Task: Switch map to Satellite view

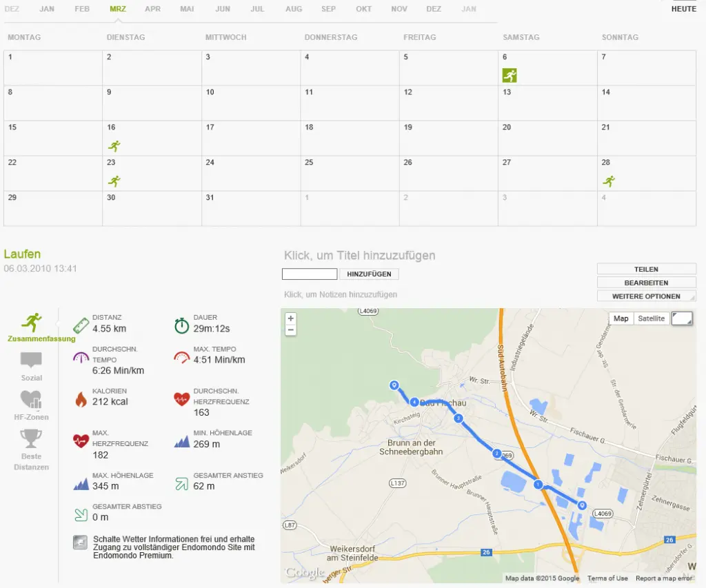Action: 651,318
